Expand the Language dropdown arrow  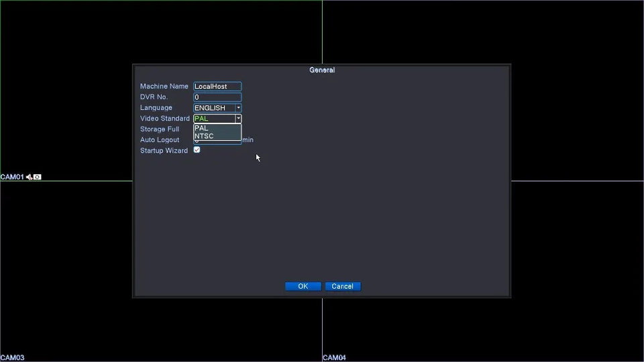(238, 107)
